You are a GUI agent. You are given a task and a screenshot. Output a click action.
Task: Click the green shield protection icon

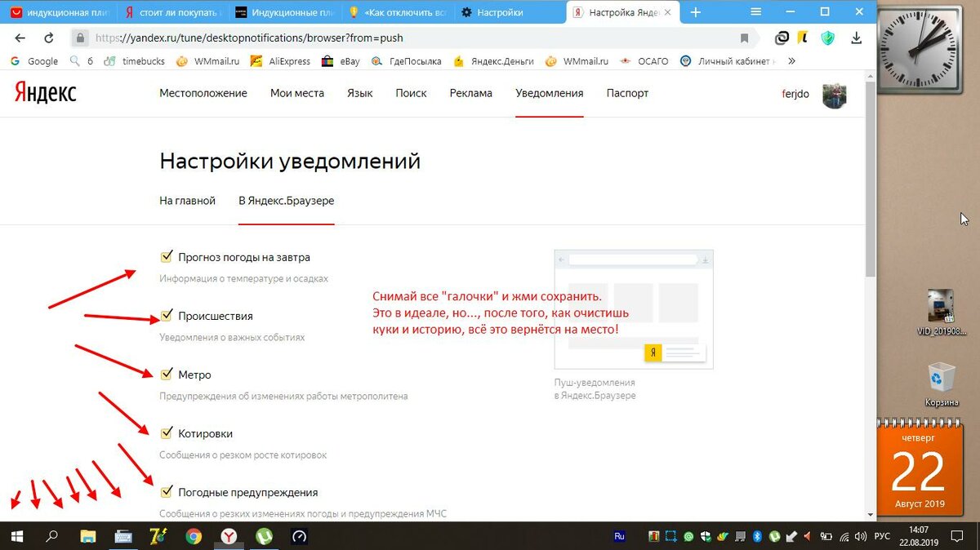click(x=827, y=38)
